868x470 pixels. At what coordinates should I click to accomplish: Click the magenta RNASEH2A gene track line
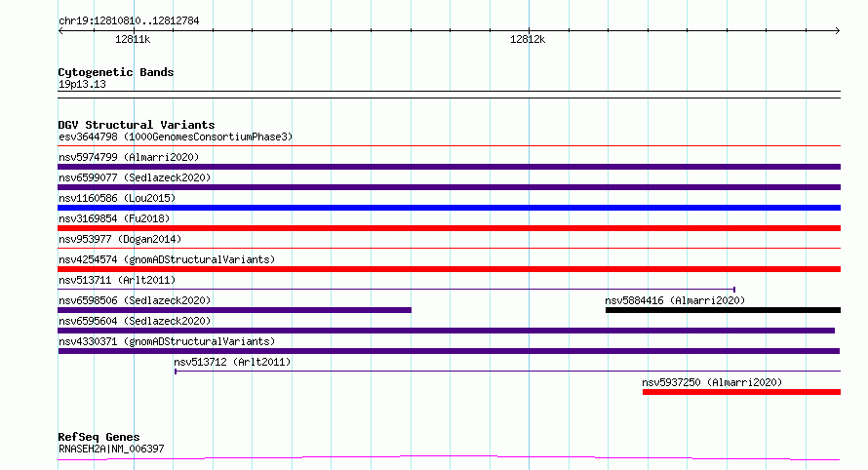[449, 458]
